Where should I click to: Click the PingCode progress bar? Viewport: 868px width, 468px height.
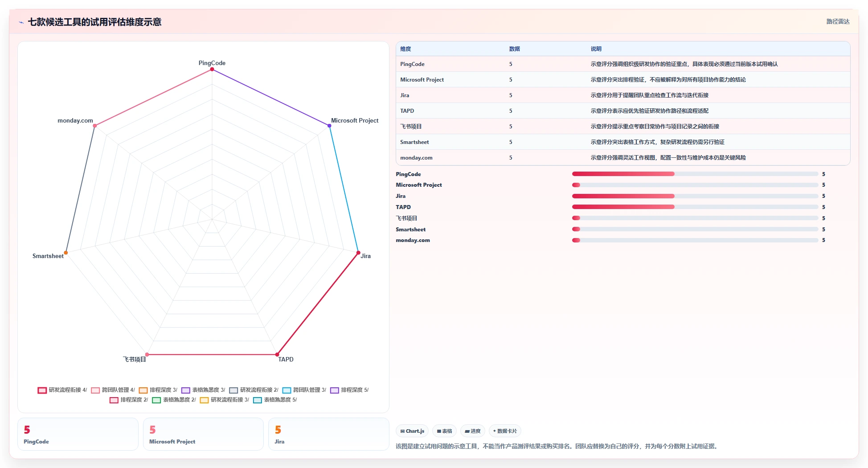pyautogui.click(x=695, y=174)
